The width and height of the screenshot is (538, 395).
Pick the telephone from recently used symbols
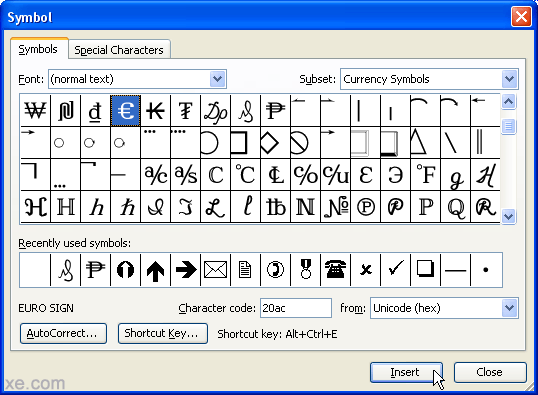[x=336, y=270]
